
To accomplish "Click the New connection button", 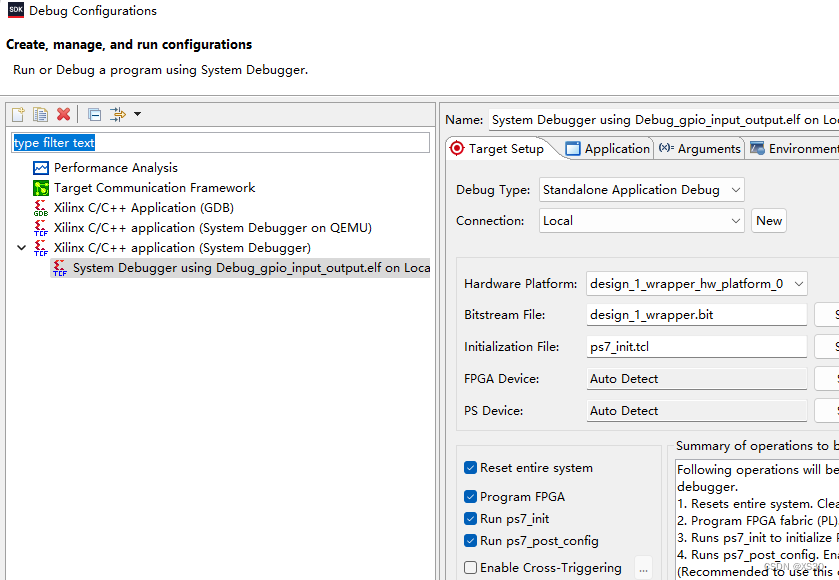I will coord(769,221).
